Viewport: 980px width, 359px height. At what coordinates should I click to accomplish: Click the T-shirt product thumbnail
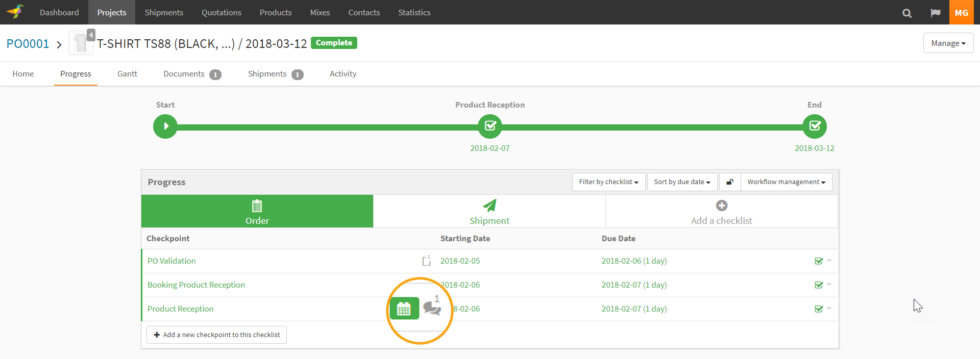click(x=81, y=43)
